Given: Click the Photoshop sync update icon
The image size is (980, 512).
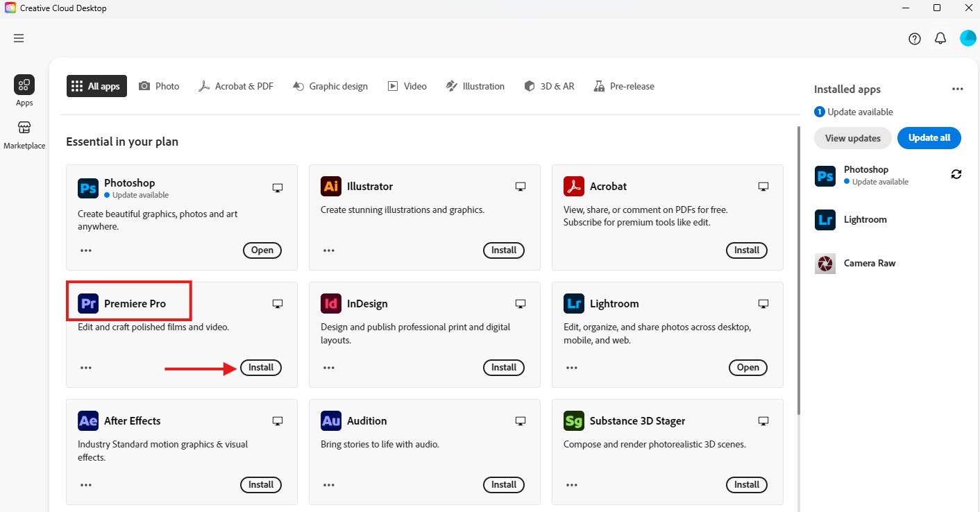Looking at the screenshot, I should tap(956, 175).
